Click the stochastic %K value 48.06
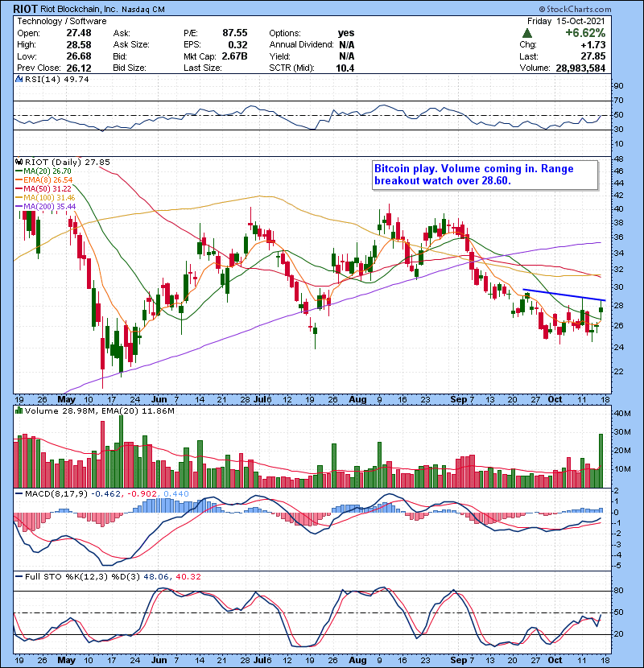 point(156,576)
